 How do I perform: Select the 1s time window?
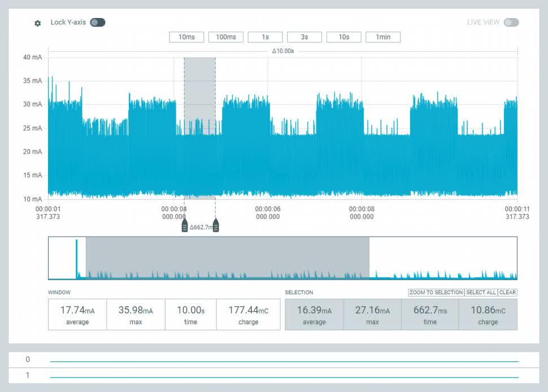[x=265, y=37]
